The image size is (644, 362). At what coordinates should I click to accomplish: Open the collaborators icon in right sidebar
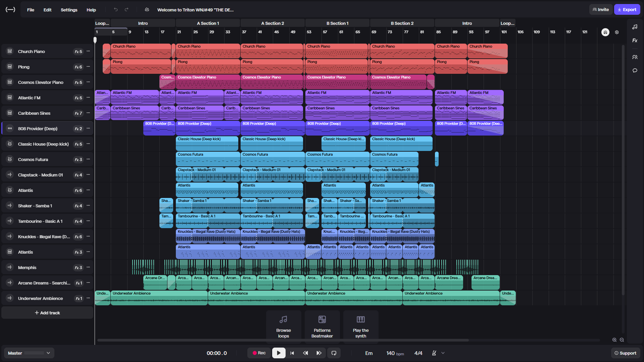coord(635,57)
